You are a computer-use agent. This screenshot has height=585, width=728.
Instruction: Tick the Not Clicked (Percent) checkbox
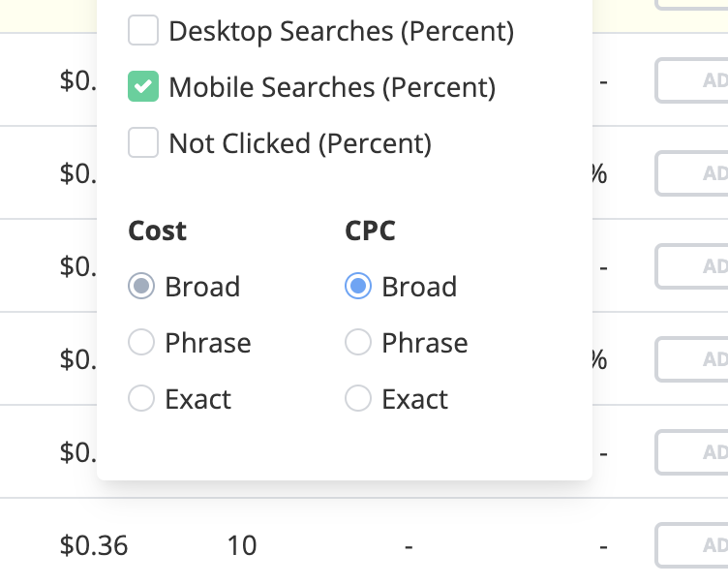click(143, 143)
